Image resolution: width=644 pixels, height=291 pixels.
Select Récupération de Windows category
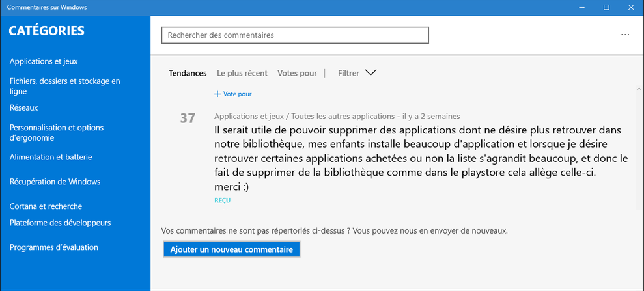[55, 182]
